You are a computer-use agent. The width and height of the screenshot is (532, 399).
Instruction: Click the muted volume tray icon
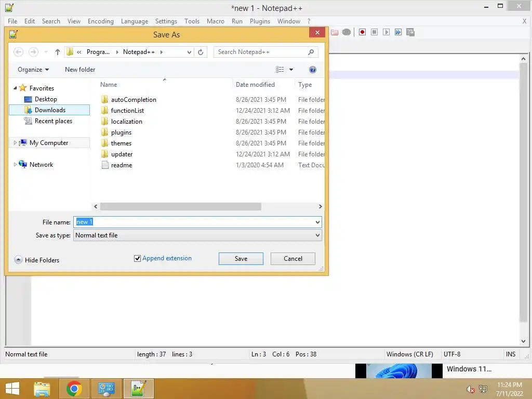(470, 389)
